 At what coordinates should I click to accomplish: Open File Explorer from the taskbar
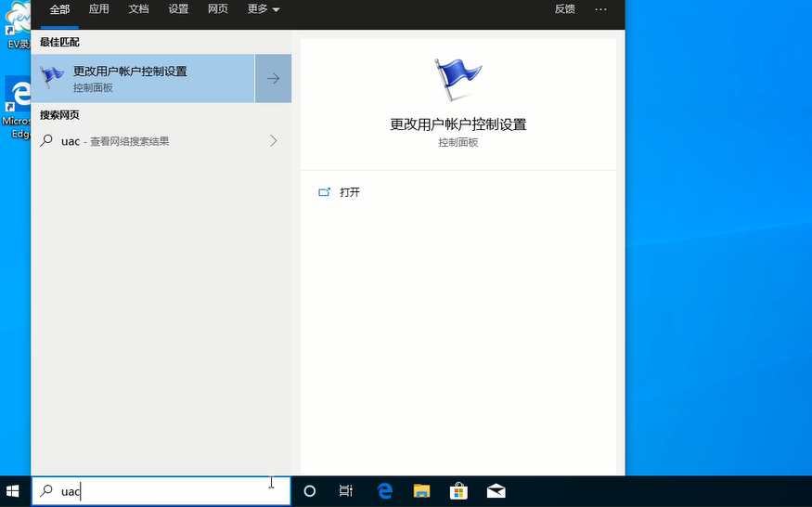click(421, 491)
